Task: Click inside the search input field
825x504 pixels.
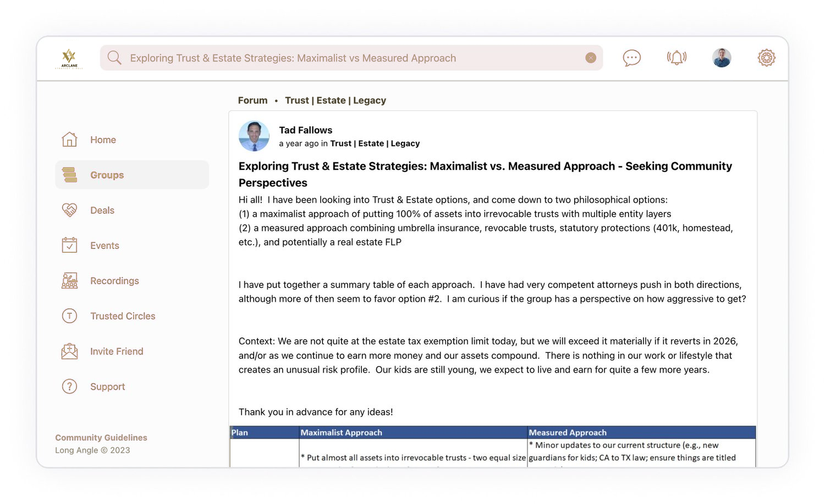Action: (352, 58)
